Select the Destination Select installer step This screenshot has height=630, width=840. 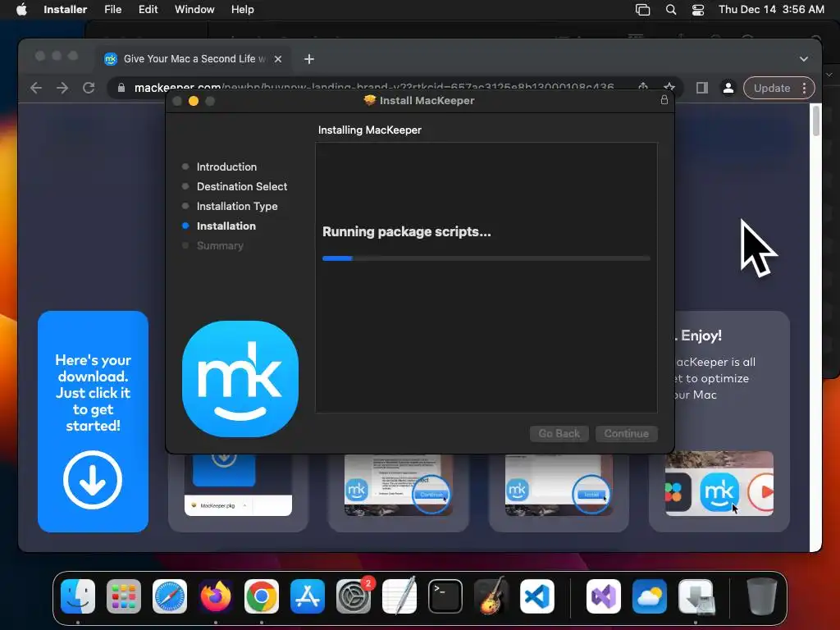(x=242, y=186)
